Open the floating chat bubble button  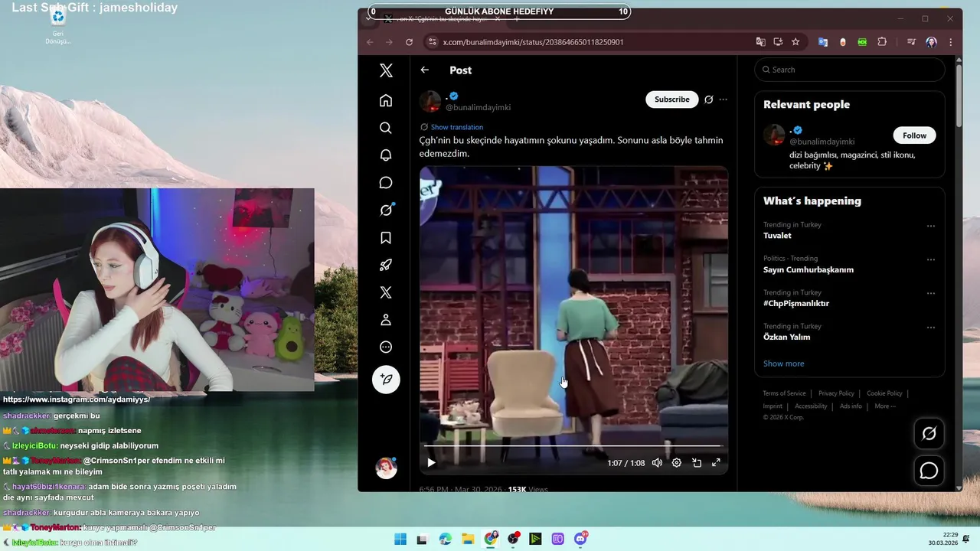[x=929, y=471]
